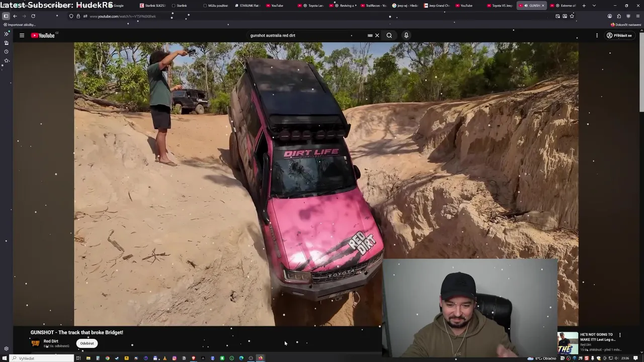This screenshot has height=362, width=644.
Task: Open the extensions puzzle icon
Action: tap(619, 16)
